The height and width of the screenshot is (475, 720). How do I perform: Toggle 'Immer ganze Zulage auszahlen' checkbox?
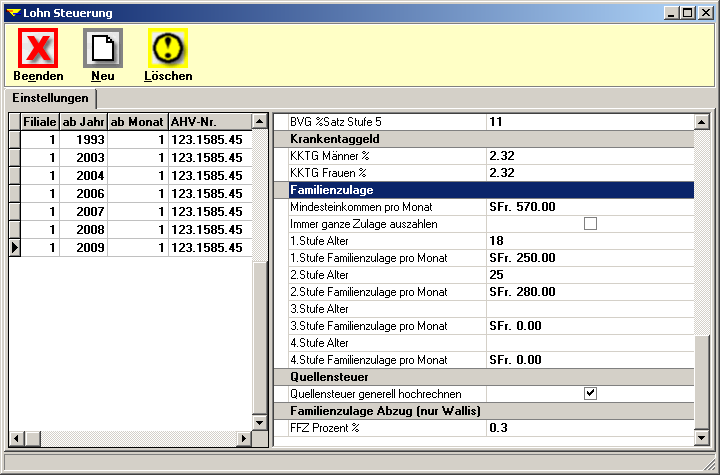(590, 224)
